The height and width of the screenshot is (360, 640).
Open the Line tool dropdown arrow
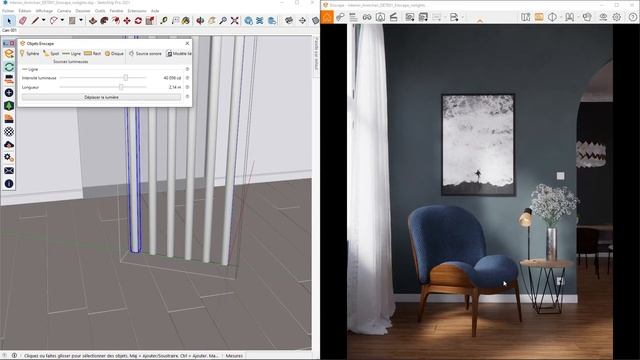(x=43, y=20)
